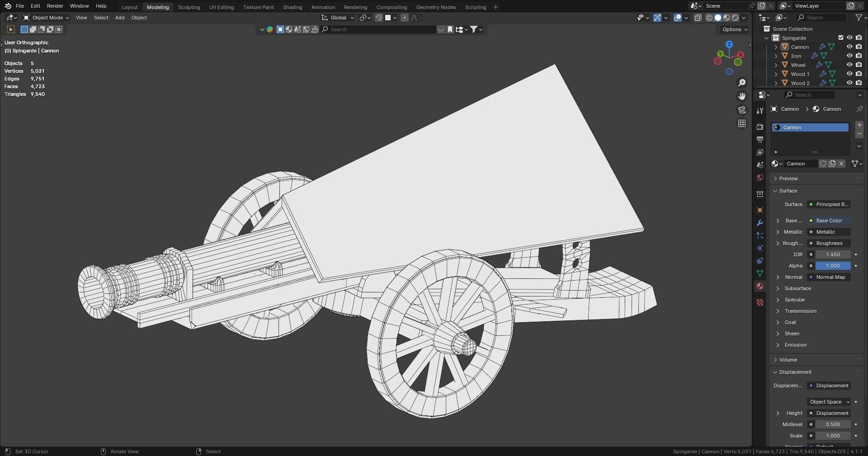This screenshot has width=868, height=456.
Task: Switch to the Sculpting workspace tab
Action: click(x=189, y=7)
